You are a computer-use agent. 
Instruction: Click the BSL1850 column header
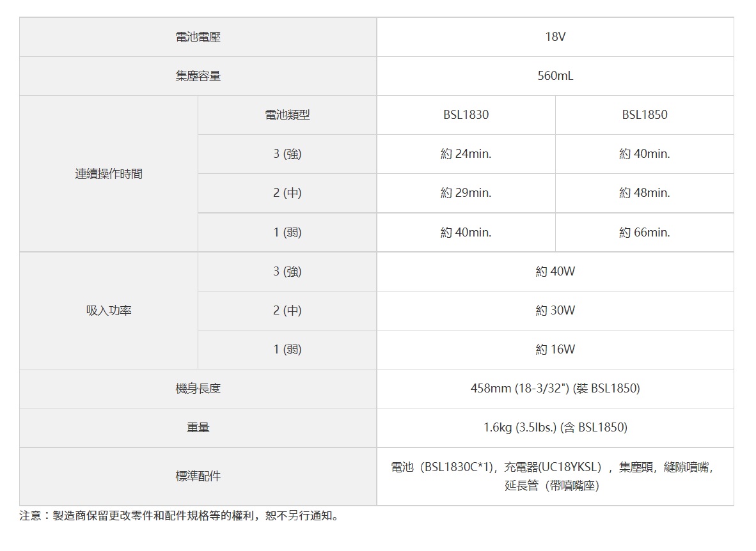coord(644,115)
